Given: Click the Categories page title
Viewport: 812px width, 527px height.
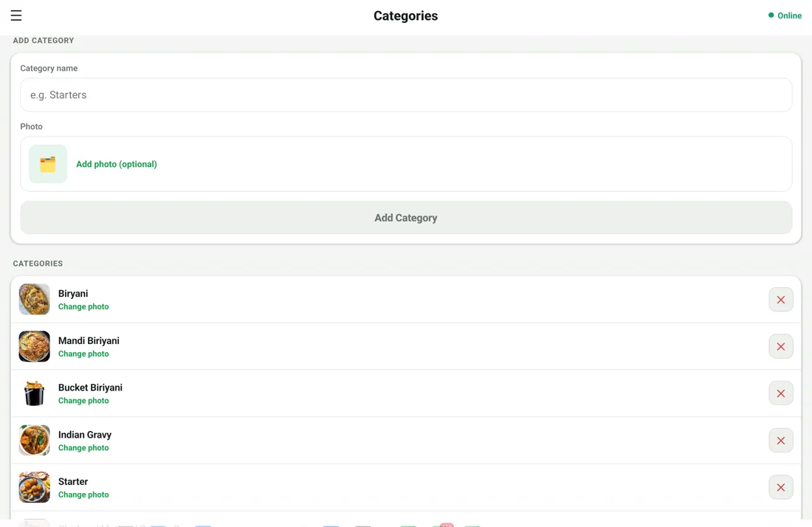Looking at the screenshot, I should [x=406, y=16].
